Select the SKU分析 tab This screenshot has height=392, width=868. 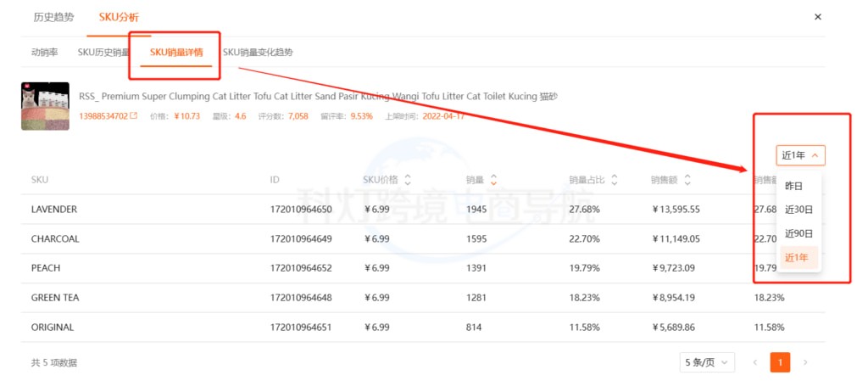coord(119,17)
